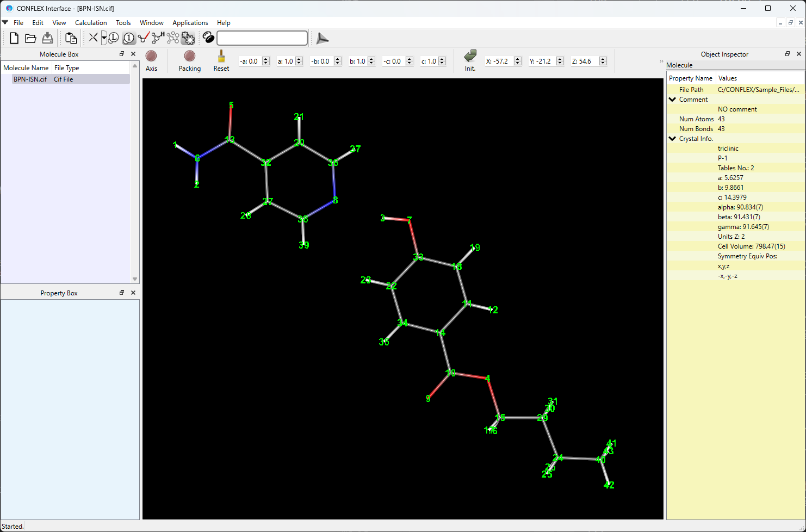Toggle the Axis display button
The height and width of the screenshot is (532, 806).
click(x=151, y=60)
